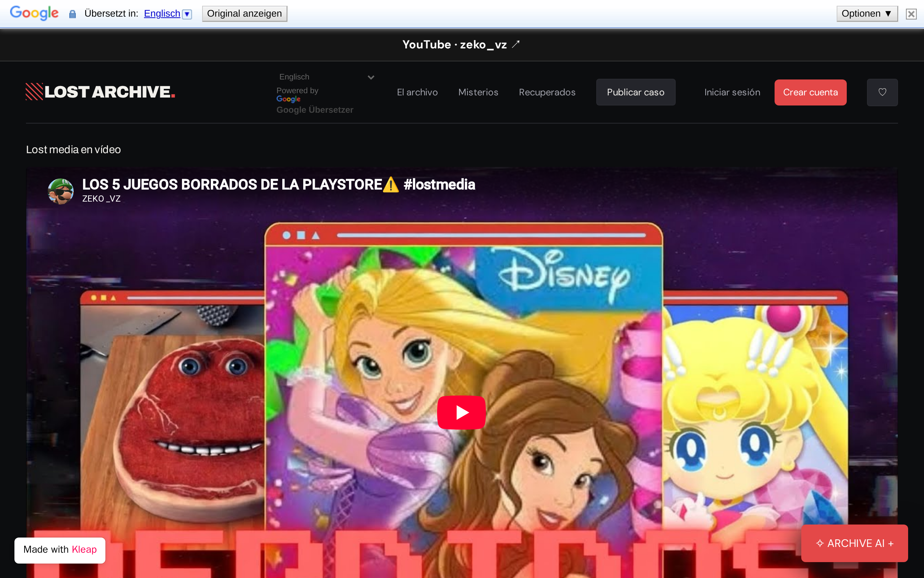Click the Lost media en vídeo heading

[x=73, y=150]
